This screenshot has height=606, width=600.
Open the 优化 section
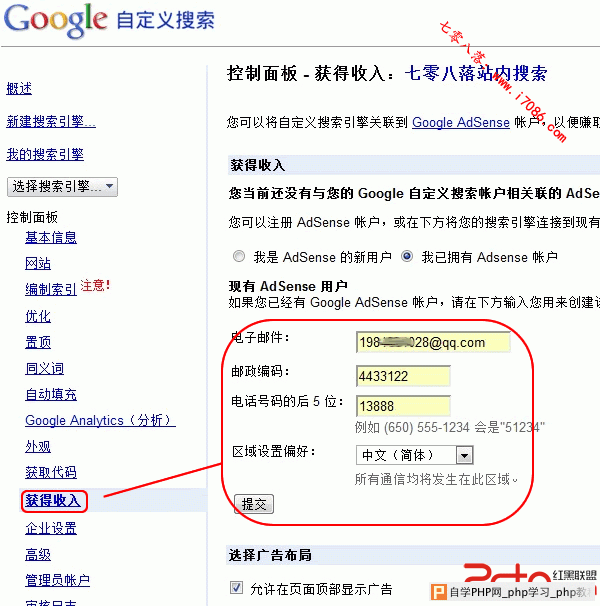(x=38, y=316)
